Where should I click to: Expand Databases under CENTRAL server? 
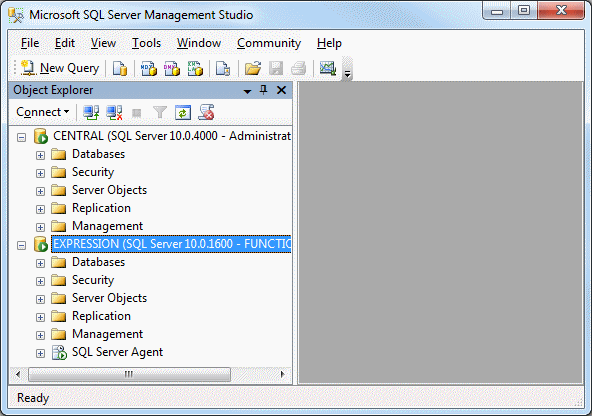40,155
